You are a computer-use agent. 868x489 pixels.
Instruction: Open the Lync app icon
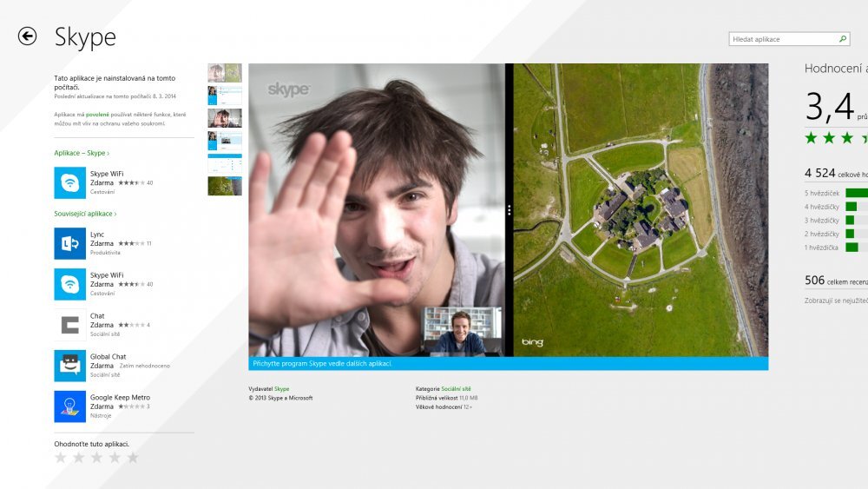coord(69,243)
